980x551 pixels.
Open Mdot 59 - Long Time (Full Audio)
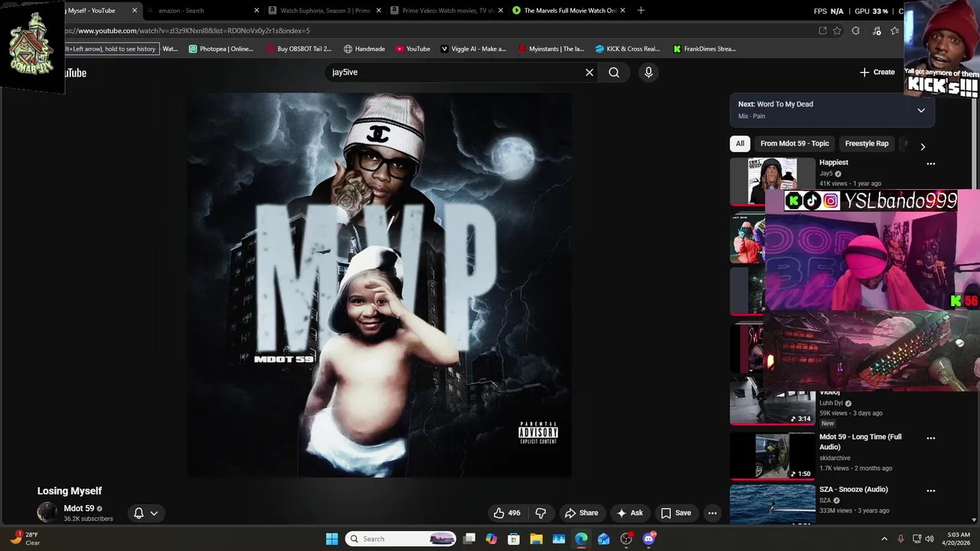click(x=861, y=442)
